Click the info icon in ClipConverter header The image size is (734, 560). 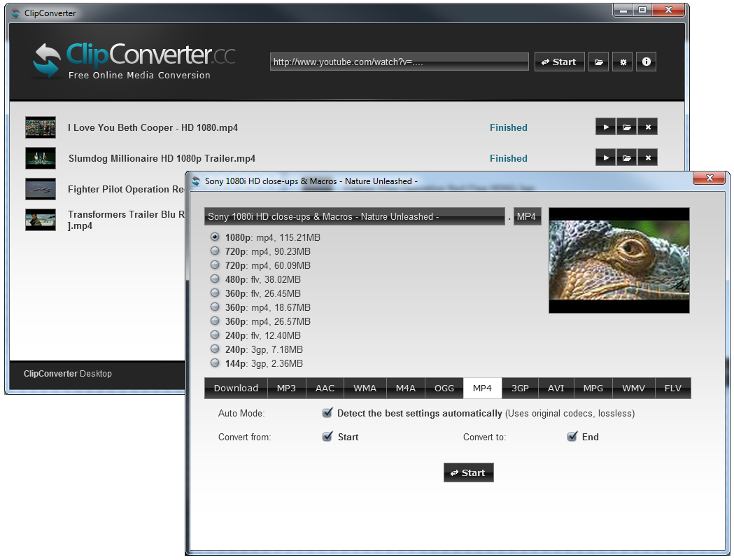[x=646, y=62]
